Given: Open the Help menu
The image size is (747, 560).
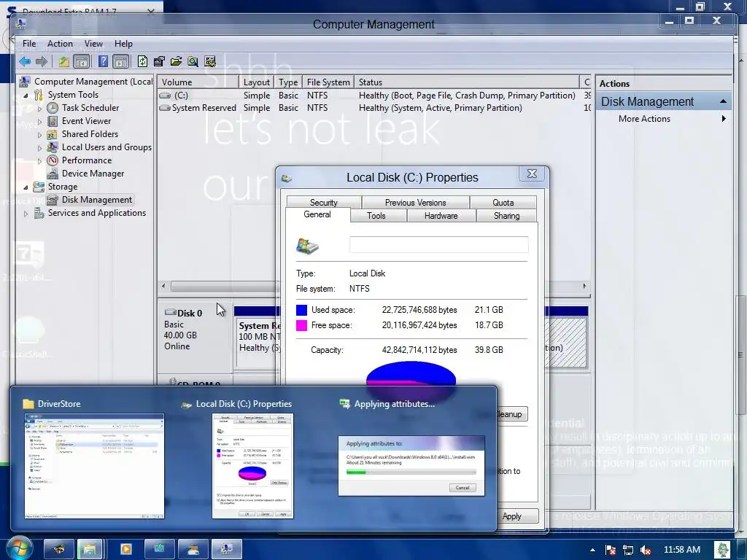Looking at the screenshot, I should click(x=123, y=44).
